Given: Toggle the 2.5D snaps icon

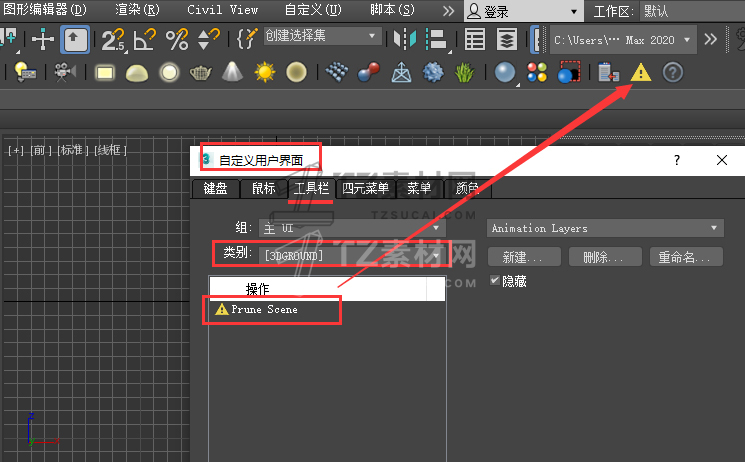Looking at the screenshot, I should coord(114,40).
